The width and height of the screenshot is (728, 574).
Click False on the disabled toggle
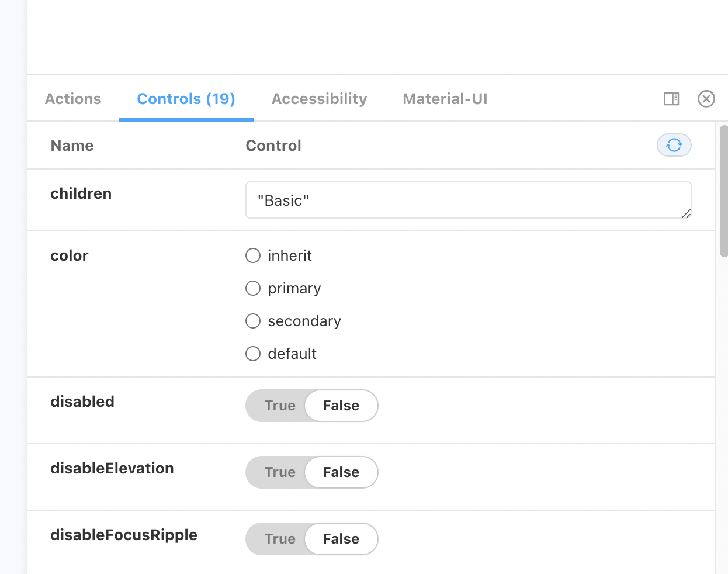click(341, 406)
